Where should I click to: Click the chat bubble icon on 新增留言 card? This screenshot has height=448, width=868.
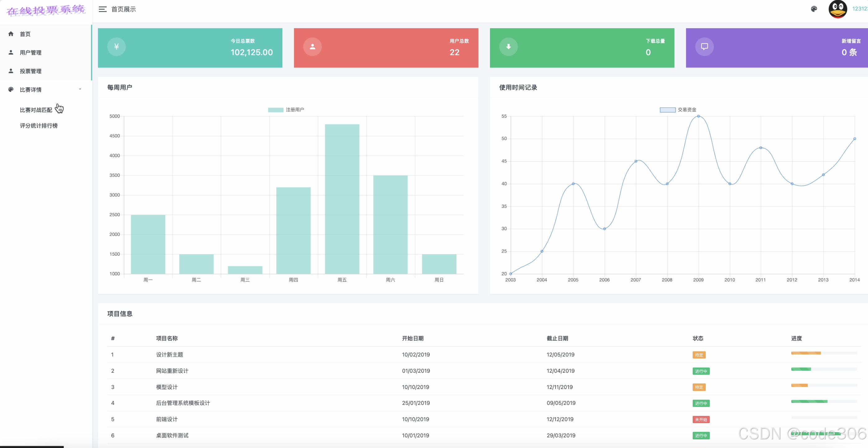tap(704, 47)
